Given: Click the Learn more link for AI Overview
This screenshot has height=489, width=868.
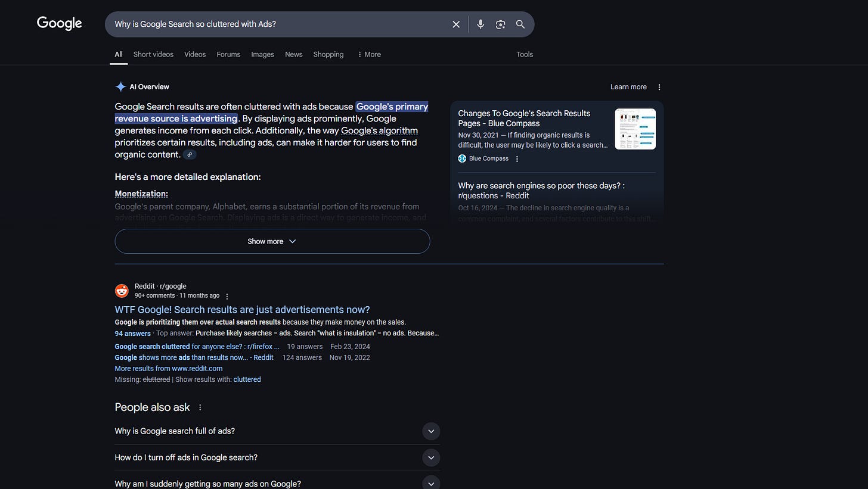Looking at the screenshot, I should pos(628,87).
